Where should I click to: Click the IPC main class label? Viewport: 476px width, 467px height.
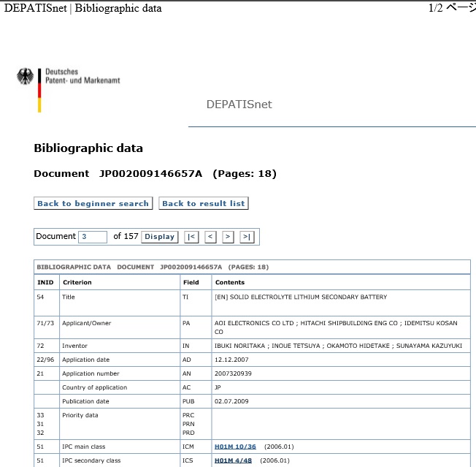point(84,447)
